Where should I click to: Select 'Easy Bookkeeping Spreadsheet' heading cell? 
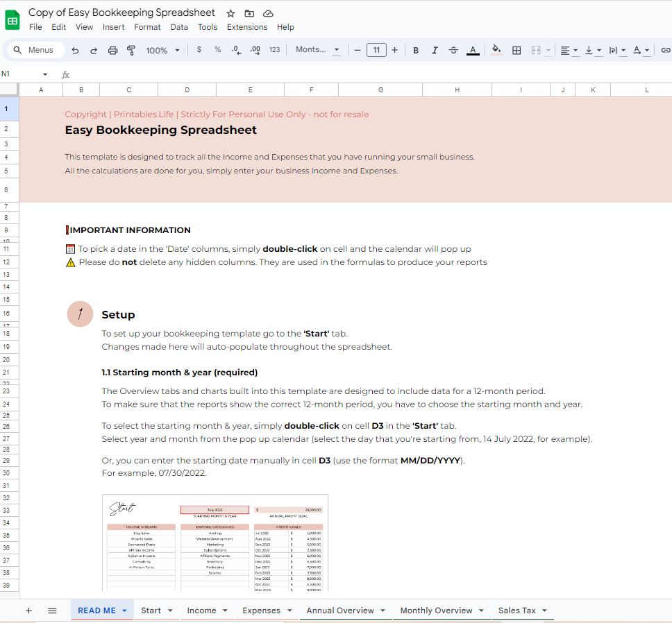click(x=161, y=130)
